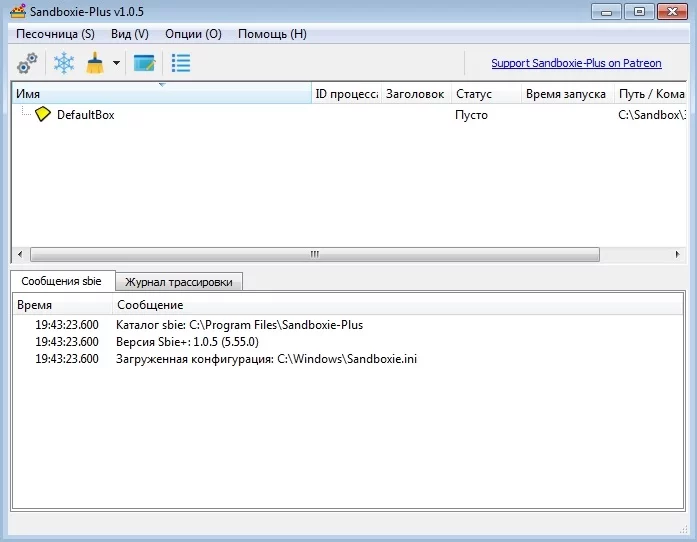Switch to Журнал трассировки tab

tap(179, 282)
